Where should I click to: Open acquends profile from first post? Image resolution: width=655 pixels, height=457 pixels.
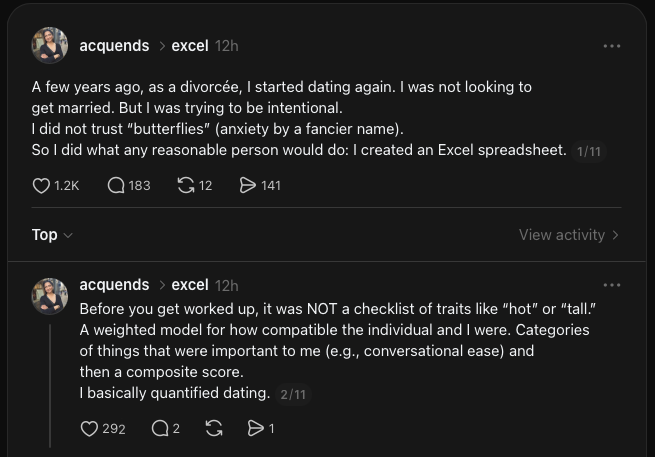coord(114,46)
